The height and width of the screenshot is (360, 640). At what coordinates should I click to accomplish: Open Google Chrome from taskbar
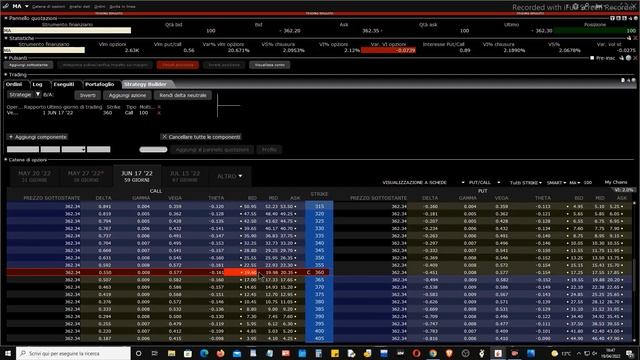(433, 353)
